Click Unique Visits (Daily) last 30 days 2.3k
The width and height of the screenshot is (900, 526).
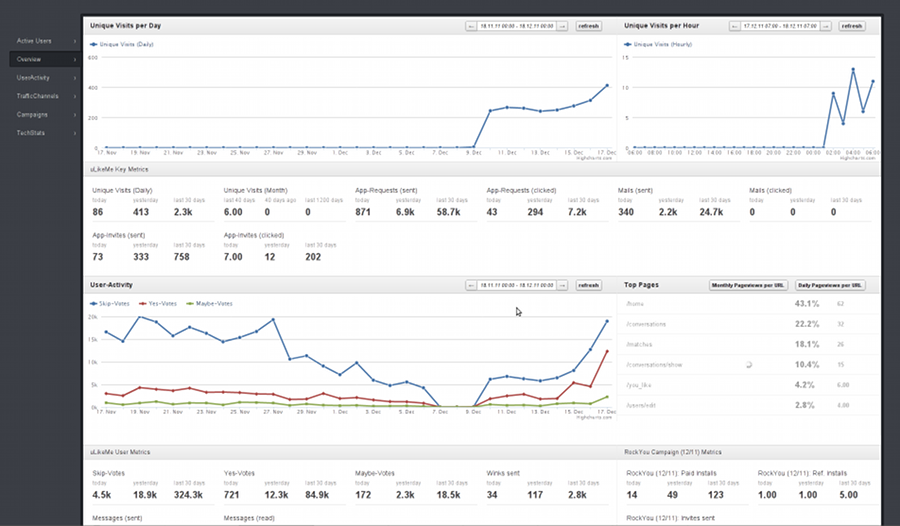tap(184, 212)
